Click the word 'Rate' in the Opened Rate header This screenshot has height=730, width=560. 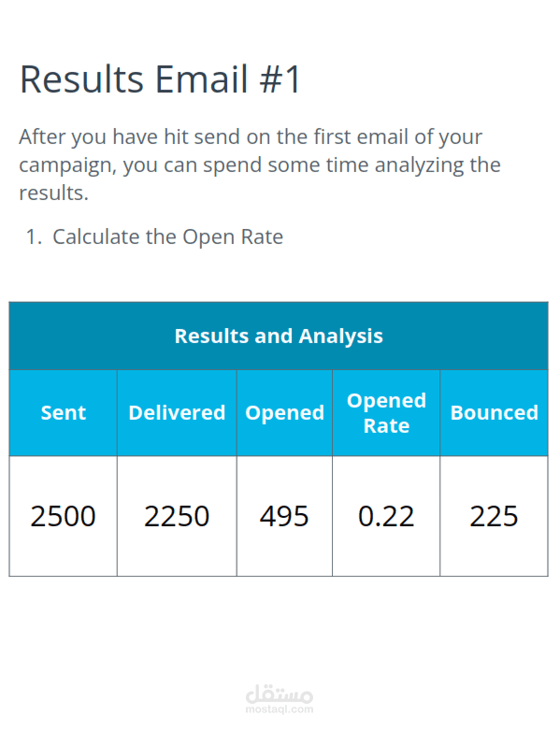point(386,425)
